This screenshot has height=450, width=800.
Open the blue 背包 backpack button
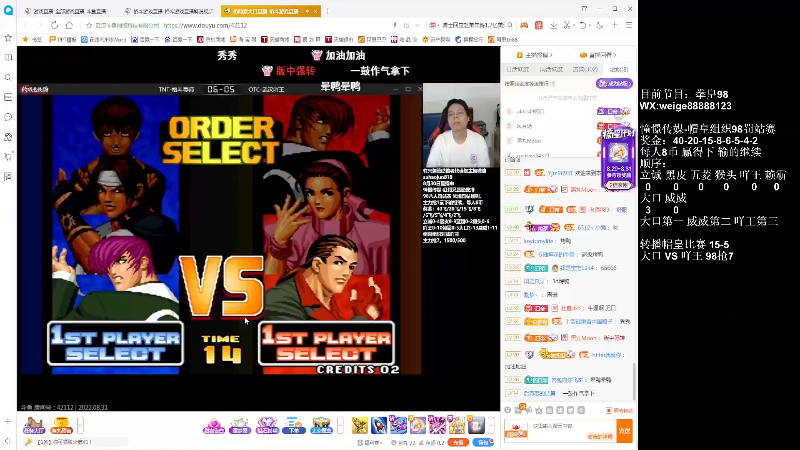pyautogui.click(x=483, y=442)
